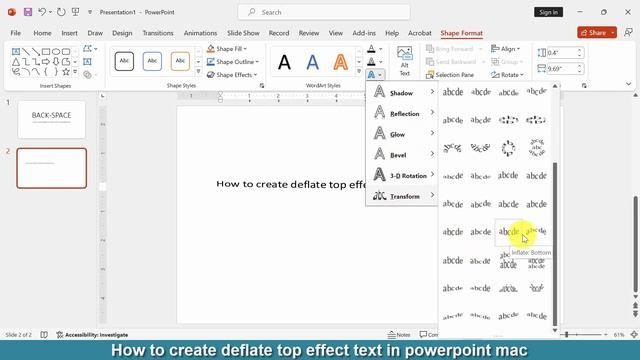Select the star shape in Insert Shapes
The image size is (640, 360).
click(x=66, y=72)
